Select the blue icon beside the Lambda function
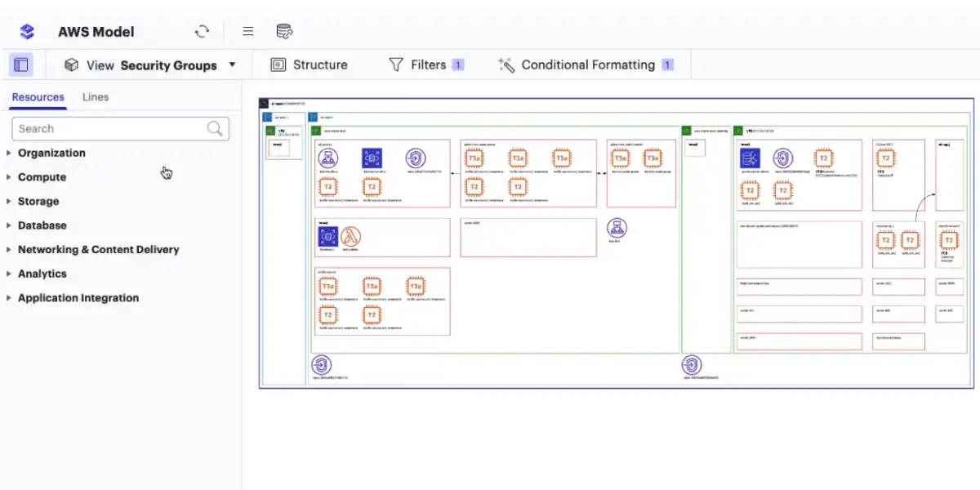 [327, 237]
